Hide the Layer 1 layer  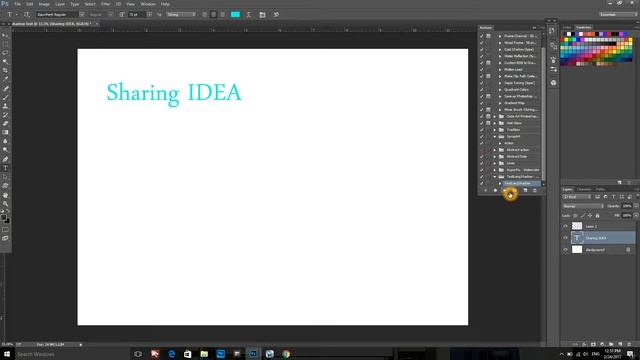(x=565, y=226)
